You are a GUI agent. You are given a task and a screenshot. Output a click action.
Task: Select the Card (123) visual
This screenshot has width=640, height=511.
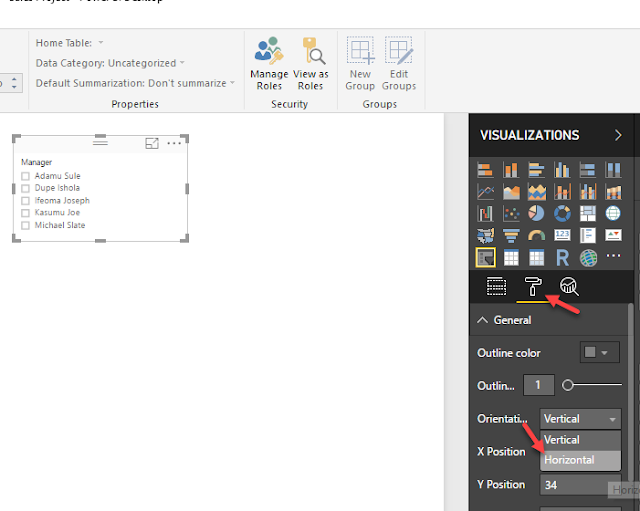(x=562, y=235)
